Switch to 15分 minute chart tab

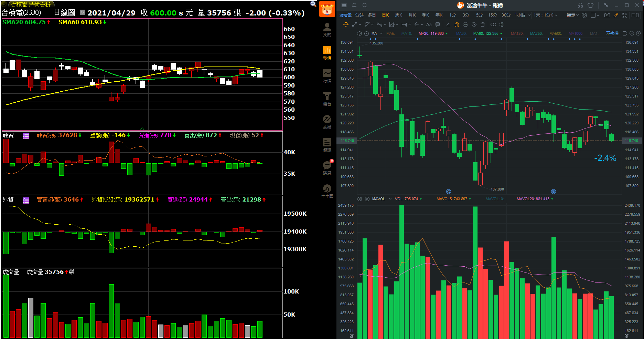493,15
